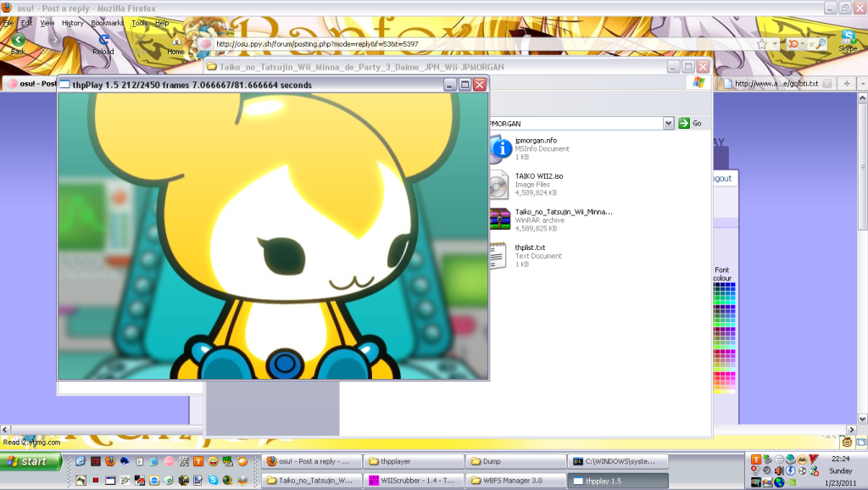Open the Firefox File menu

tap(8, 23)
